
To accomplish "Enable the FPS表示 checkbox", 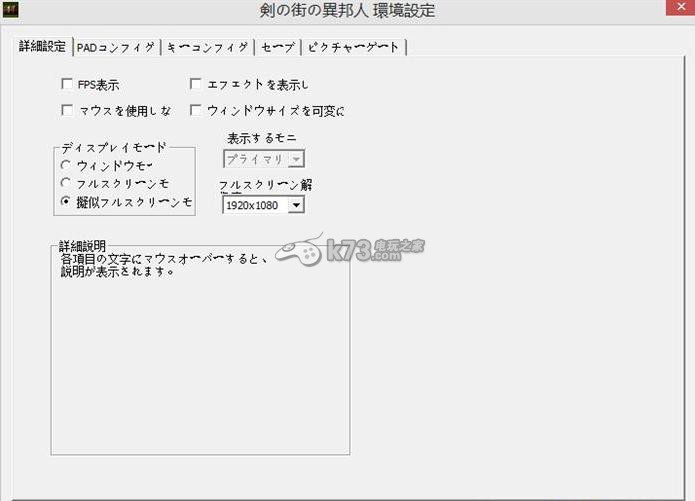I will point(68,85).
